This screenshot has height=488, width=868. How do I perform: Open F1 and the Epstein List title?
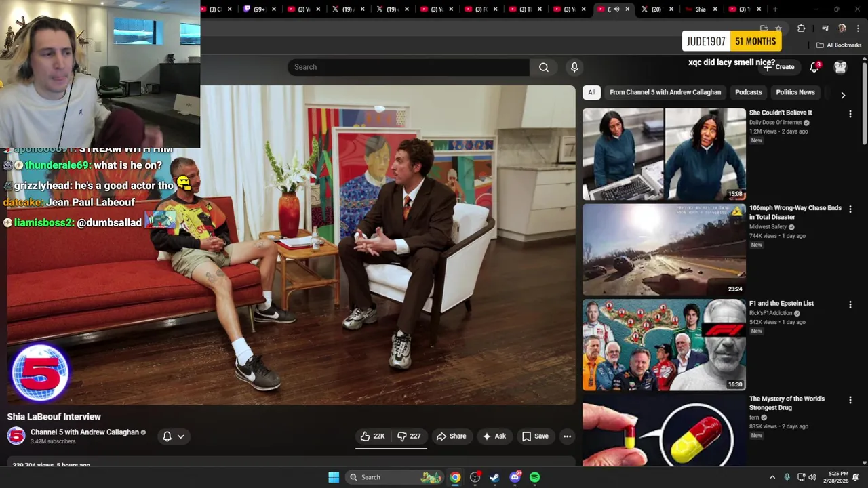pos(781,304)
